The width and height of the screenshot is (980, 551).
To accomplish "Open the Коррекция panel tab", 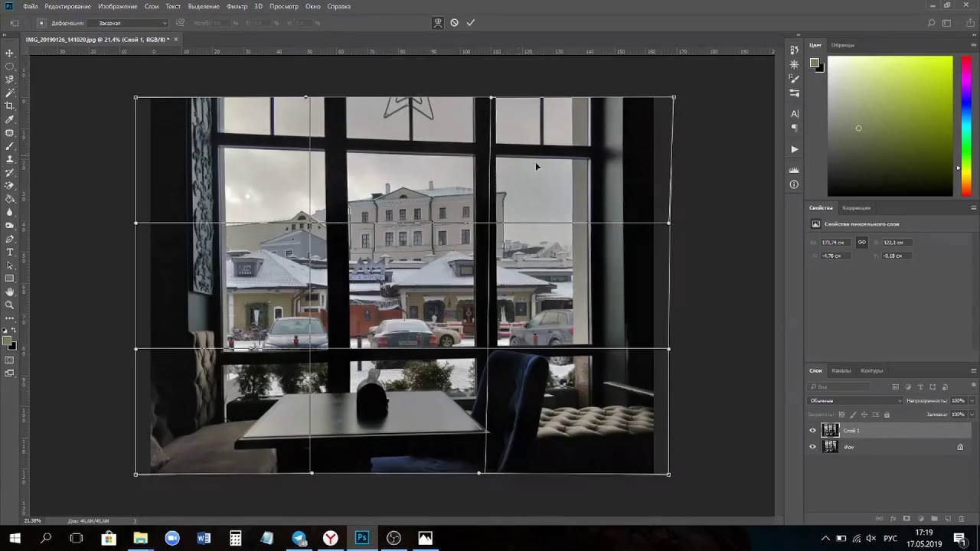I will 856,207.
